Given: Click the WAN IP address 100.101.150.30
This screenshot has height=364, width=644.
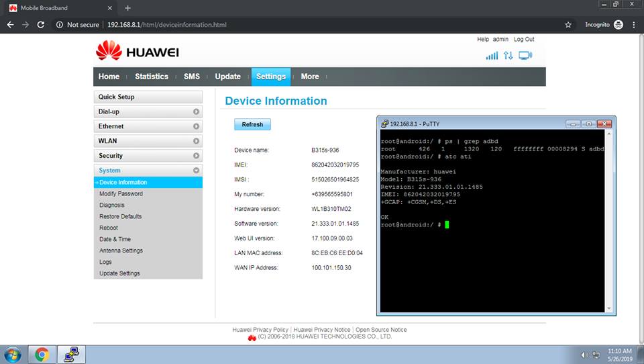Looking at the screenshot, I should pos(331,268).
